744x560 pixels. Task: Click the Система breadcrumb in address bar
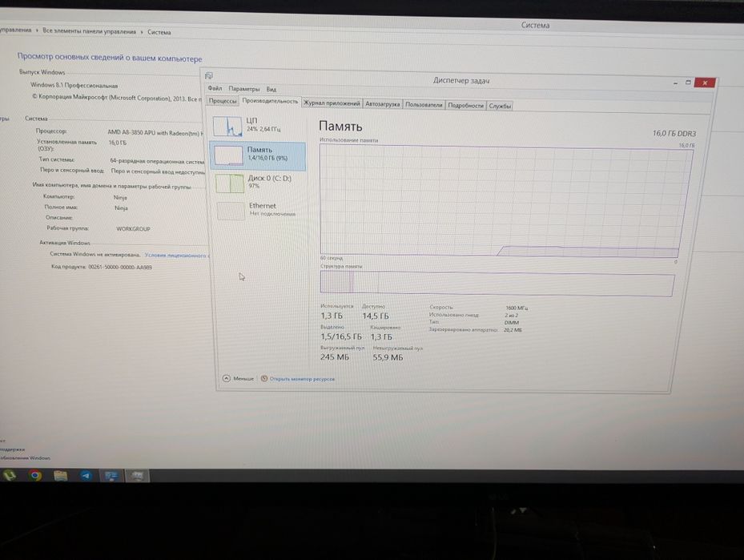(159, 32)
